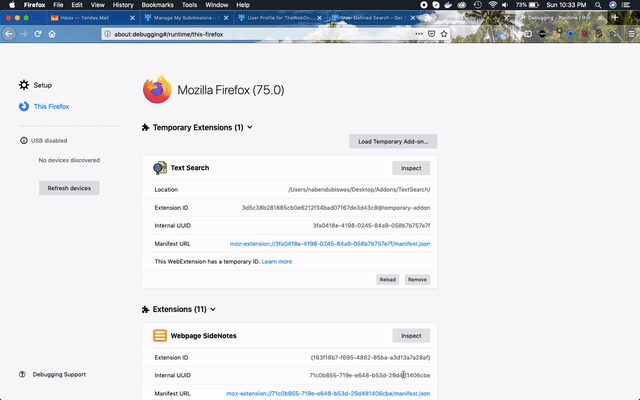Open Webpage SideNotes manifest URL link
640x400 pixels.
point(328,393)
